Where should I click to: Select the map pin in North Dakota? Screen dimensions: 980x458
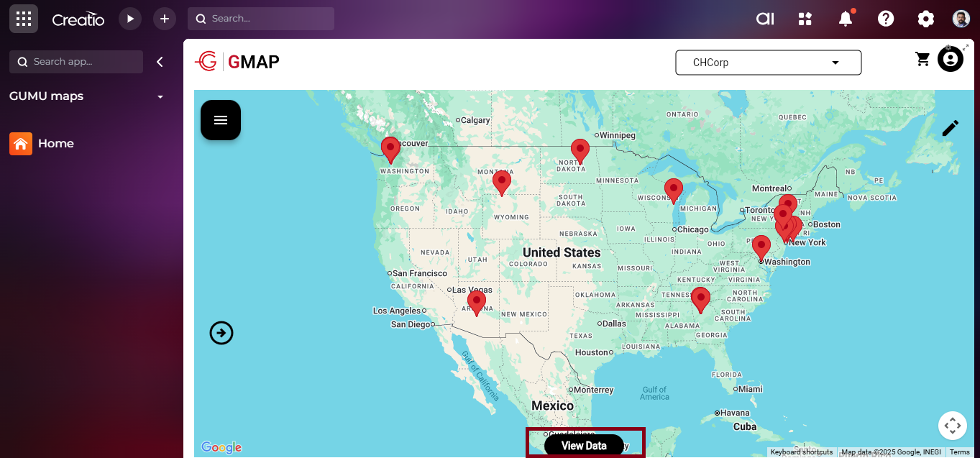[x=580, y=153]
